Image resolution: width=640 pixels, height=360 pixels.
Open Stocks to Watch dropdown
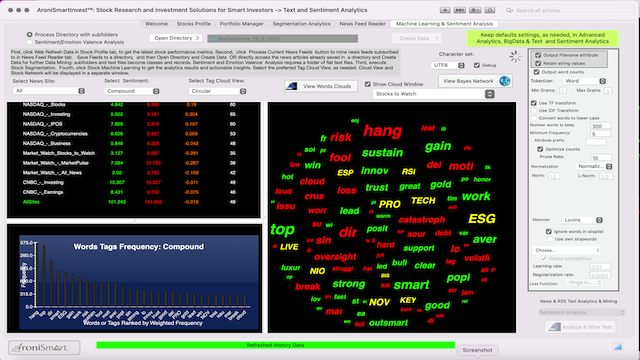pos(433,94)
